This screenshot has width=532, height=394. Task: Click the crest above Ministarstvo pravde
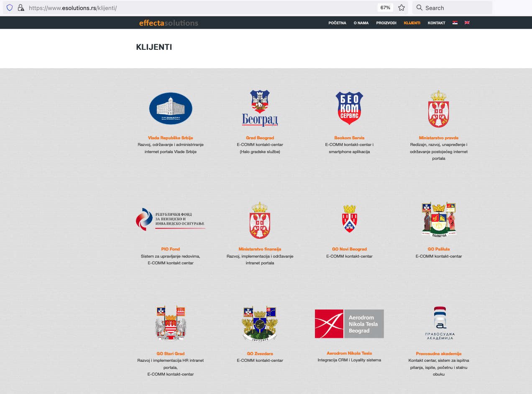click(x=439, y=109)
